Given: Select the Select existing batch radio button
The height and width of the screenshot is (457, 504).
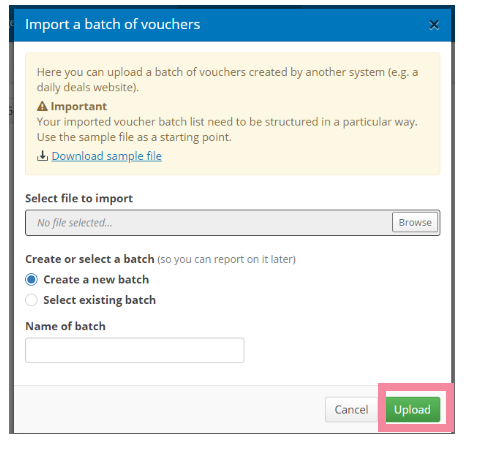Looking at the screenshot, I should pos(31,300).
